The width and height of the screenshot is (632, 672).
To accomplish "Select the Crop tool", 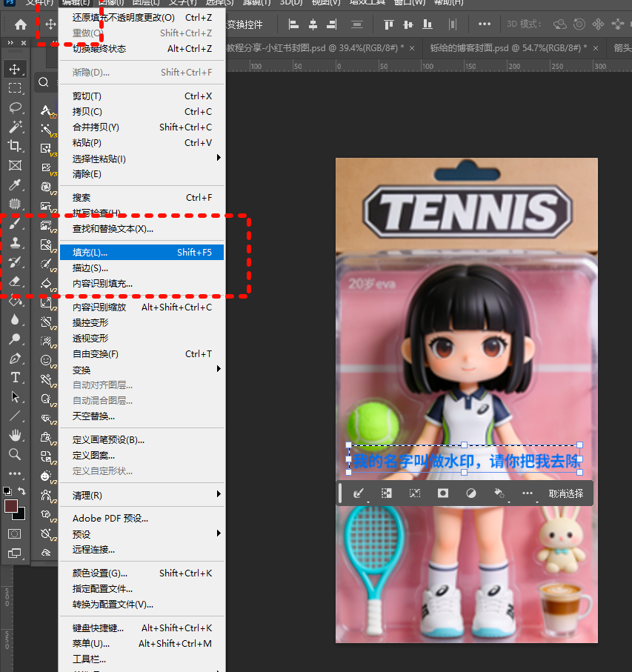I will 15,146.
